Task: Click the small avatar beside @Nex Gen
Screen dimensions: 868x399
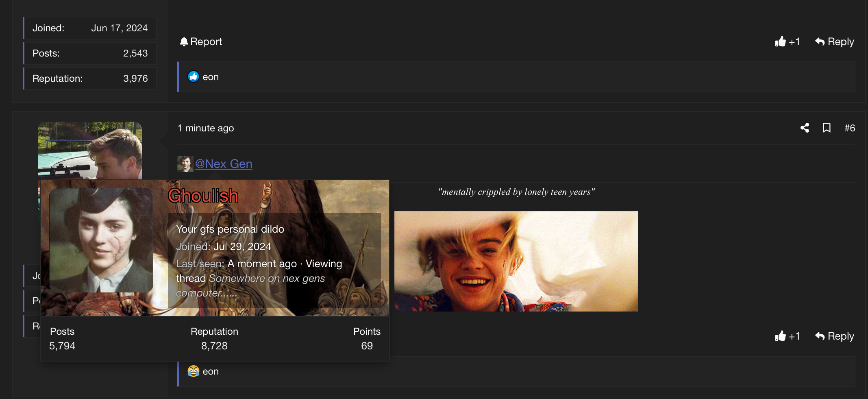Action: click(185, 164)
